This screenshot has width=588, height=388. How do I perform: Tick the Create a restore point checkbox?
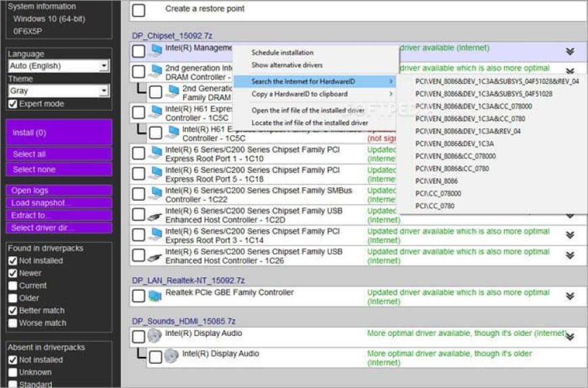[x=139, y=9]
